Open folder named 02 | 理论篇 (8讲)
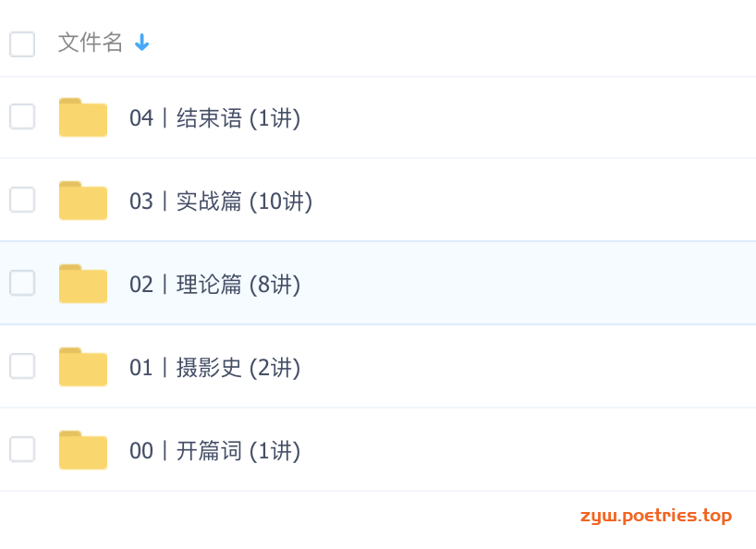The image size is (756, 549). click(x=215, y=285)
